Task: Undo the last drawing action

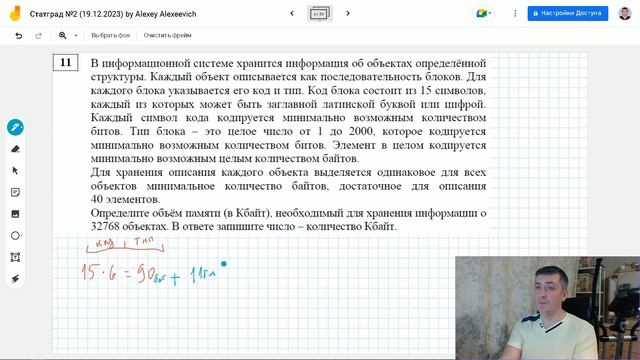Action: point(19,36)
